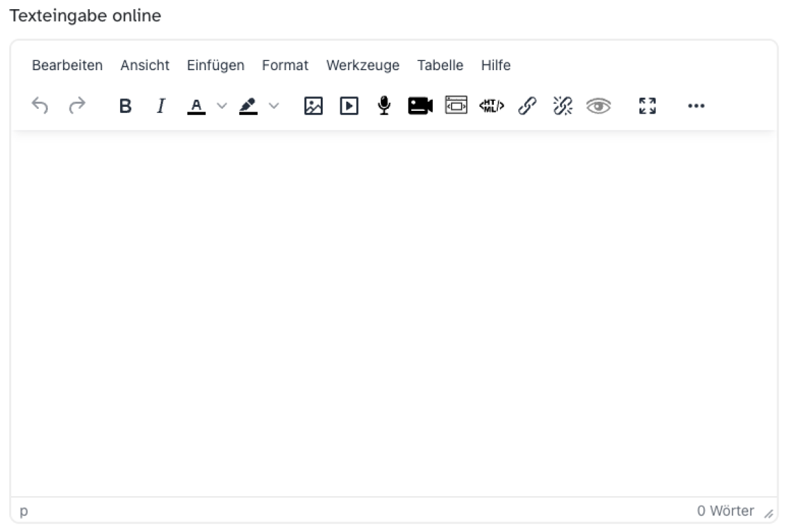Expand the text color dropdown arrow

[x=222, y=106]
